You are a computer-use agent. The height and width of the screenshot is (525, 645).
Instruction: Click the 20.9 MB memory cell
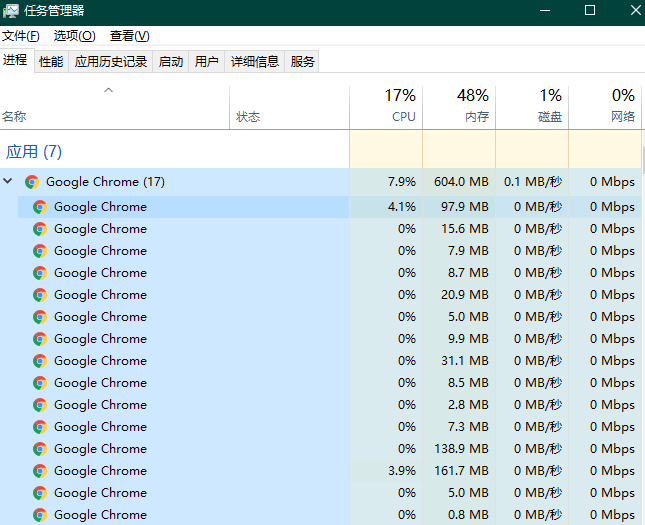point(459,295)
